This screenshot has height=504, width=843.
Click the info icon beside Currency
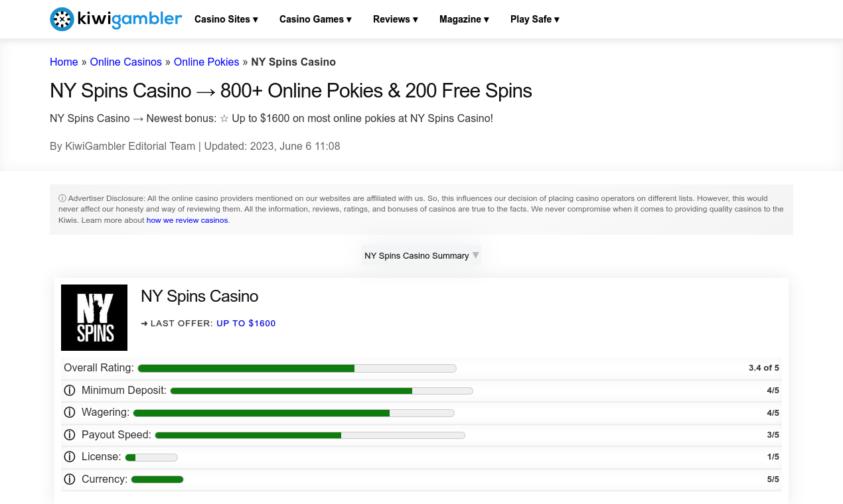(x=69, y=479)
